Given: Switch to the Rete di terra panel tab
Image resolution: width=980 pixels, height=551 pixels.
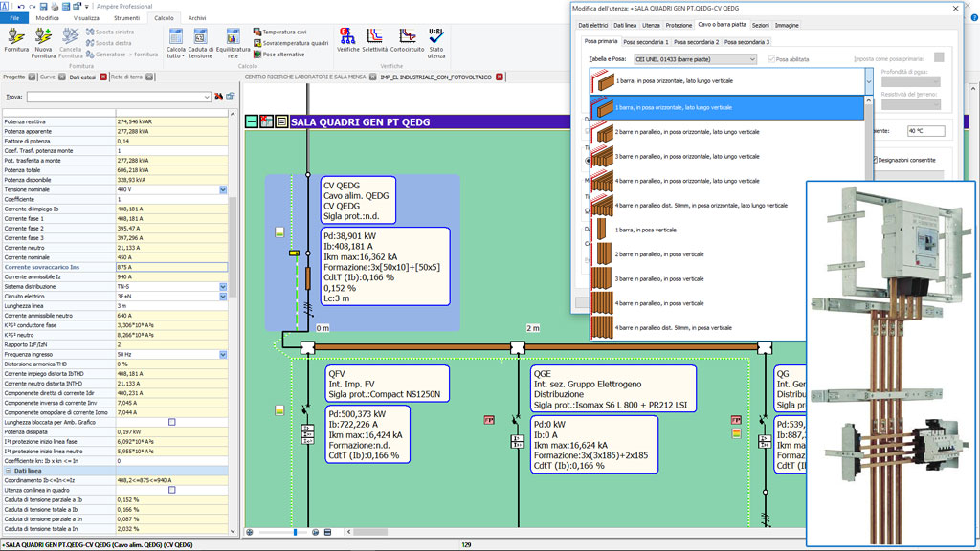Looking at the screenshot, I should click(x=126, y=77).
